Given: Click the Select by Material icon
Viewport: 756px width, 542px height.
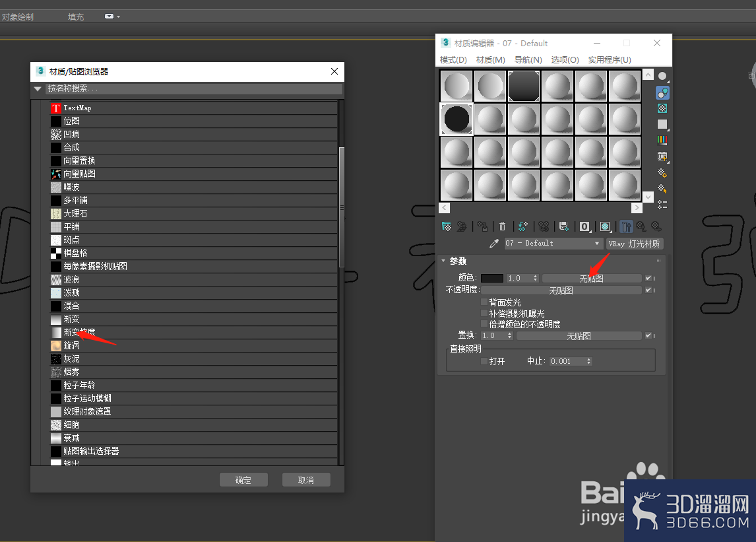Looking at the screenshot, I should coord(663,189).
